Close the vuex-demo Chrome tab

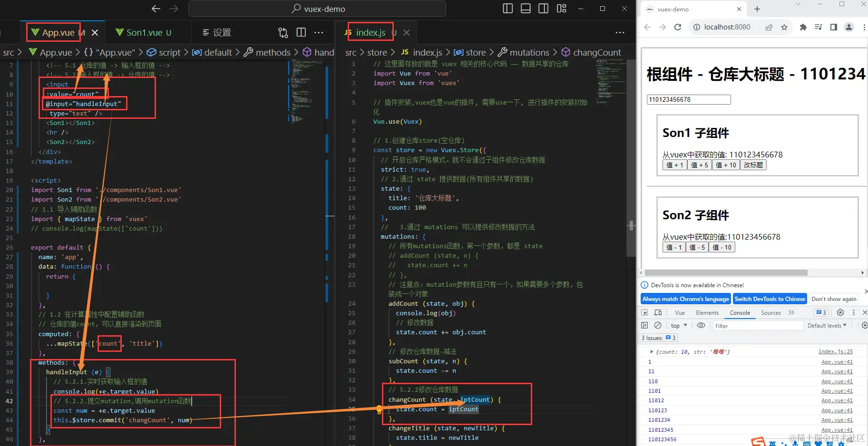739,9
